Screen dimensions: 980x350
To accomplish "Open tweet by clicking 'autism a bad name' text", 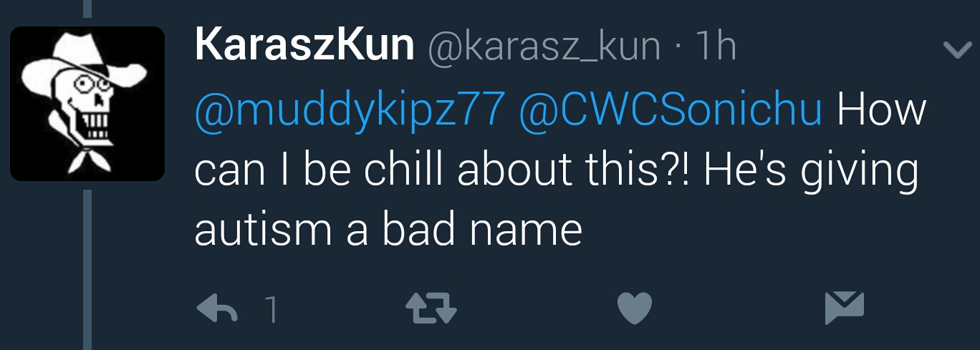I will tap(388, 230).
